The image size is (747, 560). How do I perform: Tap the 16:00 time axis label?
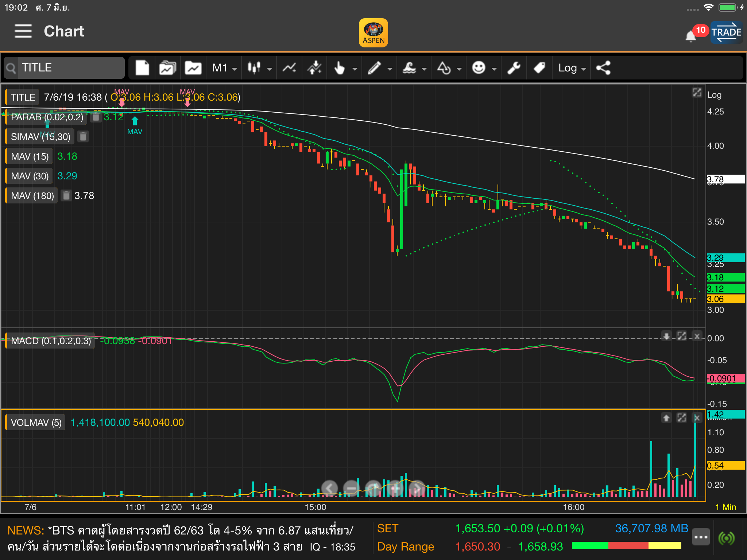coord(573,507)
